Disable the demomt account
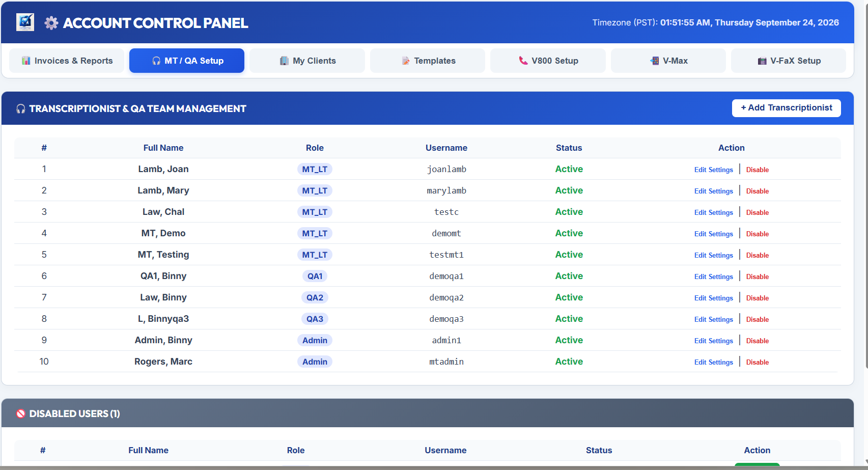Screen dimensions: 868x470 click(x=758, y=234)
